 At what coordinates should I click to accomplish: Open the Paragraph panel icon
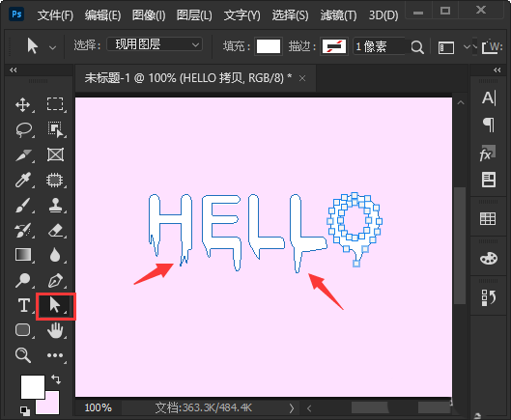click(x=489, y=125)
